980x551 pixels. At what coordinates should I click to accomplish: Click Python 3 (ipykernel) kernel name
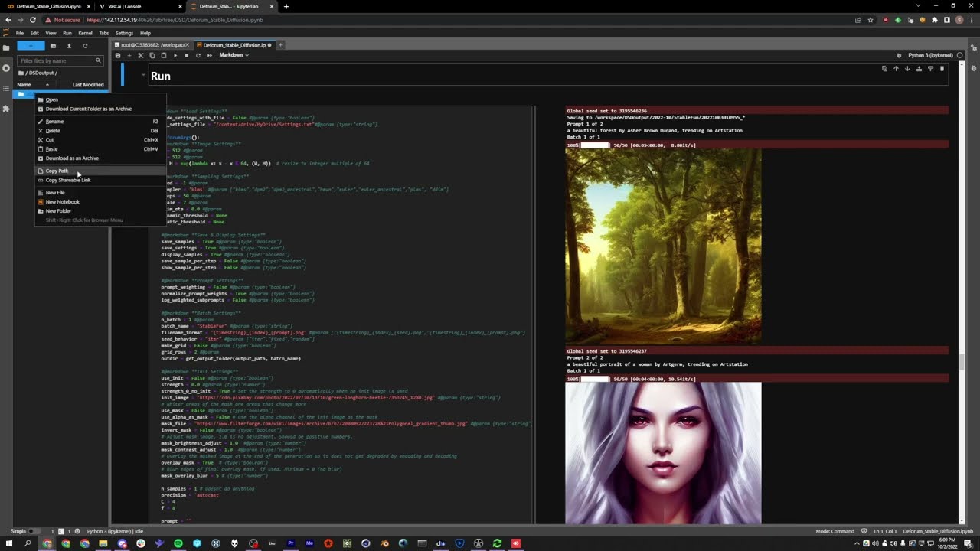tap(930, 55)
